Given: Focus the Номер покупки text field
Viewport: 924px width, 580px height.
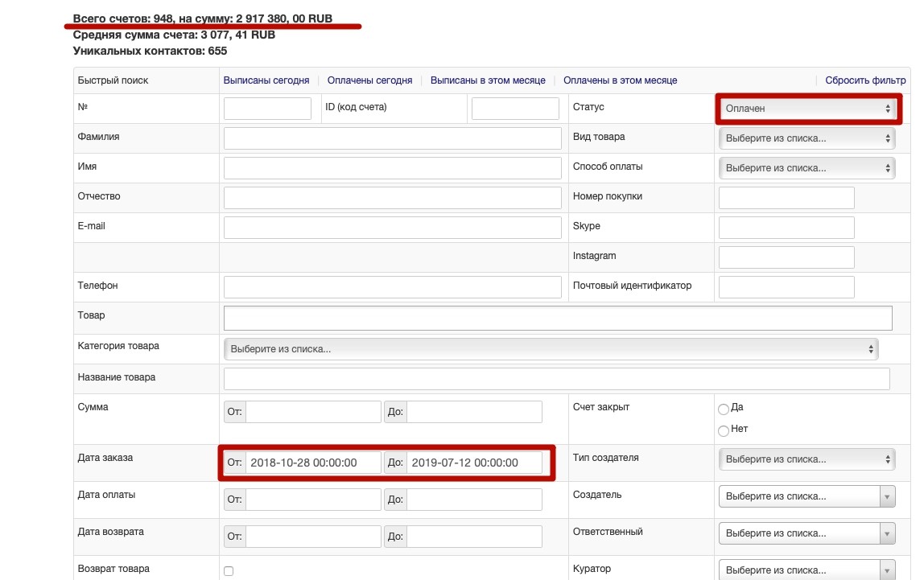Looking at the screenshot, I should coord(786,198).
